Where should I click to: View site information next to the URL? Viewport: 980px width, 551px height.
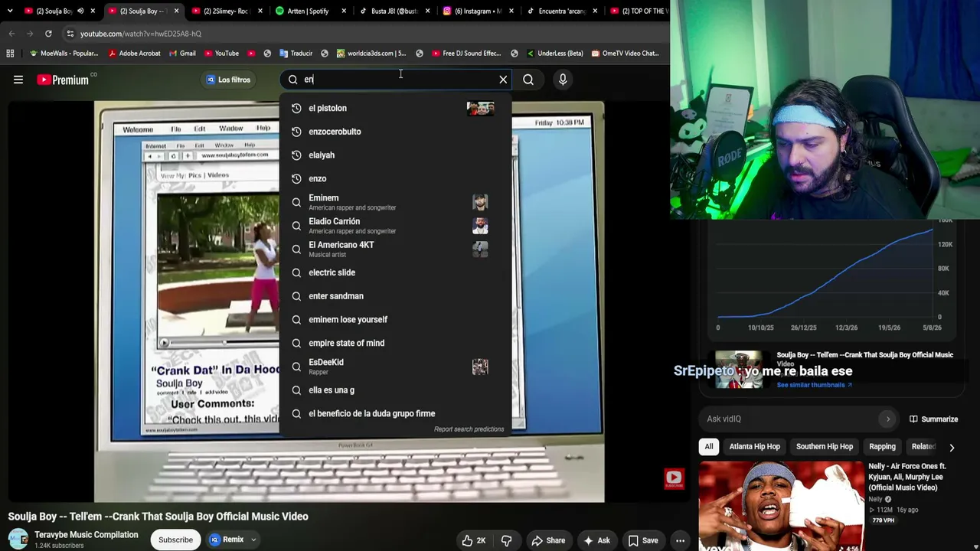coord(70,34)
